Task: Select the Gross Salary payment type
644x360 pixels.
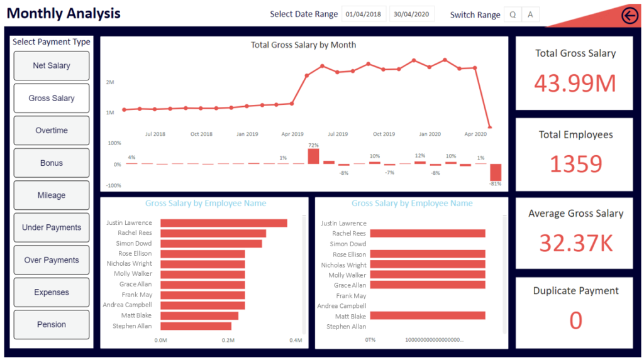Action: (x=52, y=98)
